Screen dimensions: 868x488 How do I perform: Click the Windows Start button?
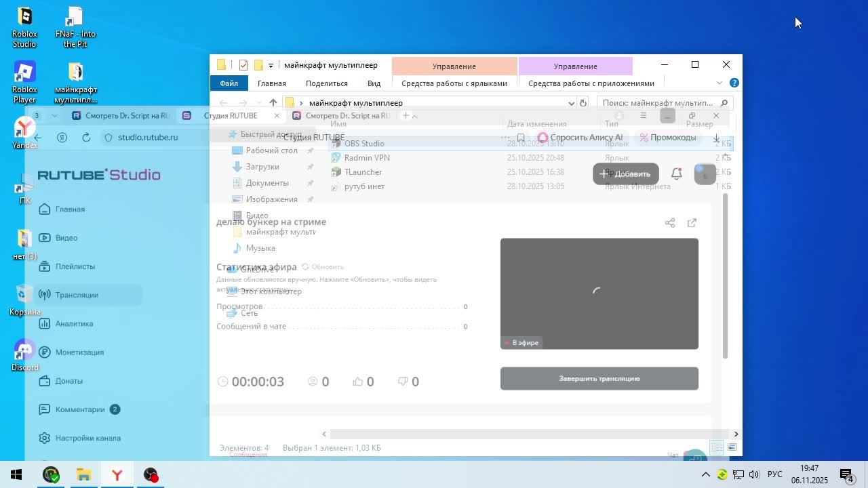pyautogui.click(x=16, y=474)
